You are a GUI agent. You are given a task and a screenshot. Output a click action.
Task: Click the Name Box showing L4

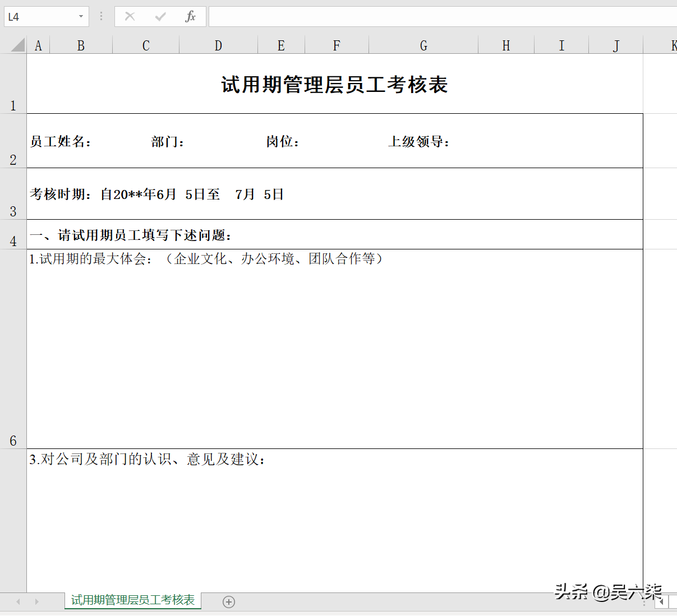pos(39,16)
